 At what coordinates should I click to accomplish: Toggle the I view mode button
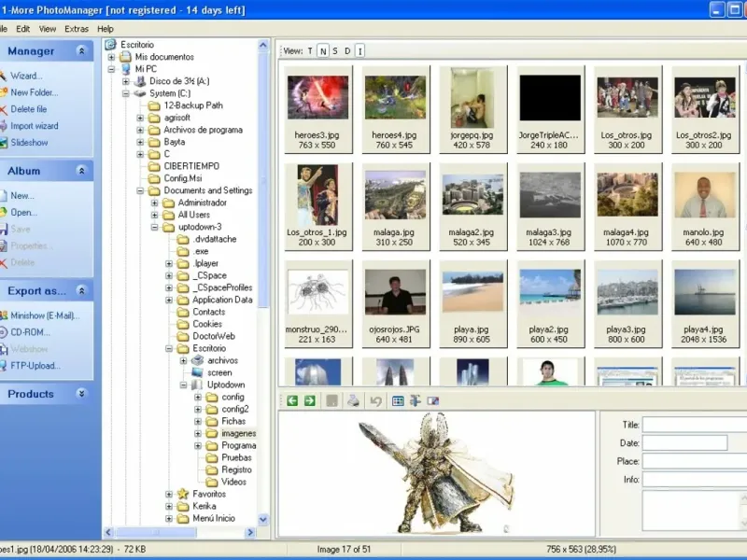359,50
